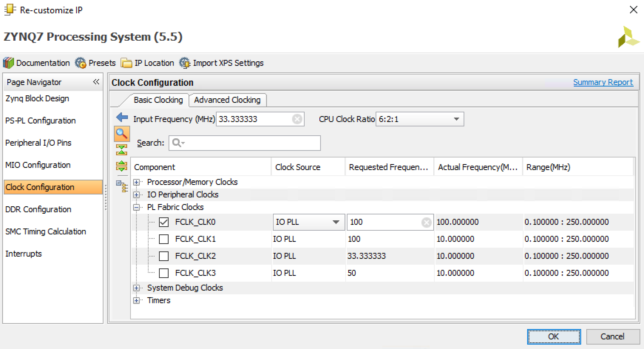Viewport: 644px width, 349px height.
Task: Click FCLK_CLK0 actual frequency 100.000000
Action: point(458,222)
